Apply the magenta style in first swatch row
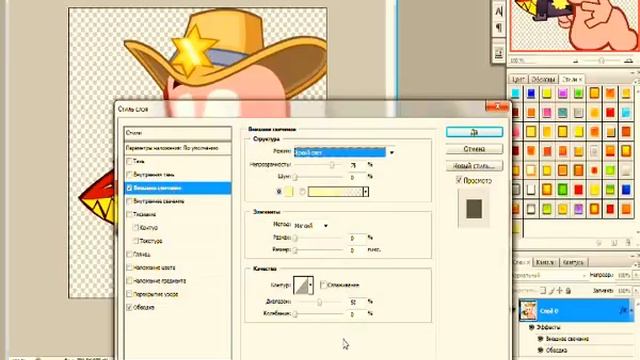This screenshot has width=640, height=360. tap(563, 93)
